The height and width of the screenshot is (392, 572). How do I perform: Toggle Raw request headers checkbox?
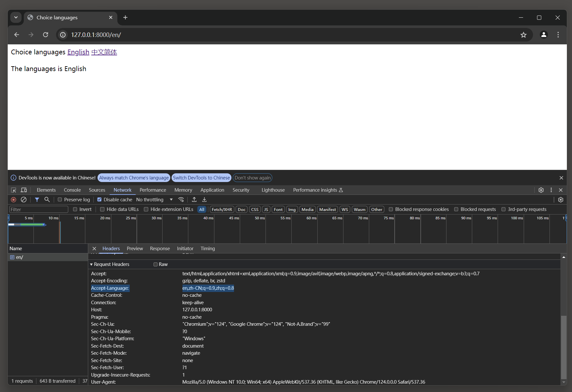coord(155,264)
